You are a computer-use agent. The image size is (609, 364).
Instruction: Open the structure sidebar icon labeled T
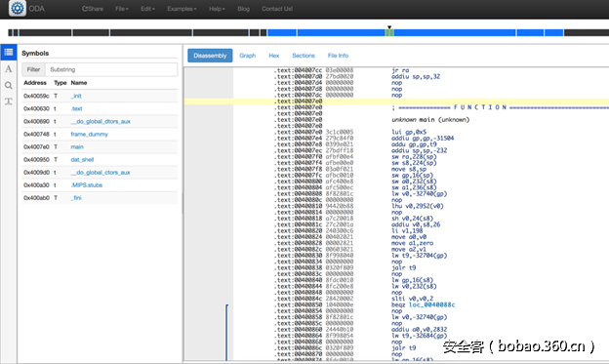click(9, 101)
